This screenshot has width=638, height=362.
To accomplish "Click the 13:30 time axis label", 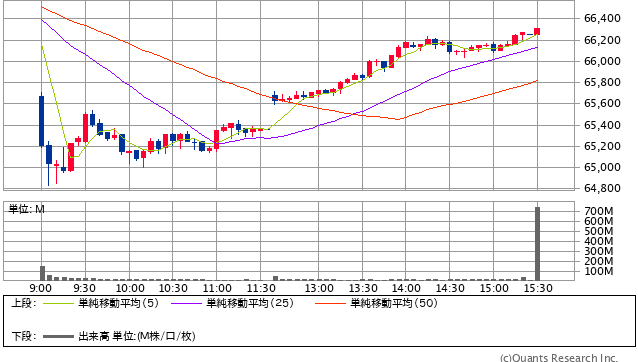I will tap(363, 288).
